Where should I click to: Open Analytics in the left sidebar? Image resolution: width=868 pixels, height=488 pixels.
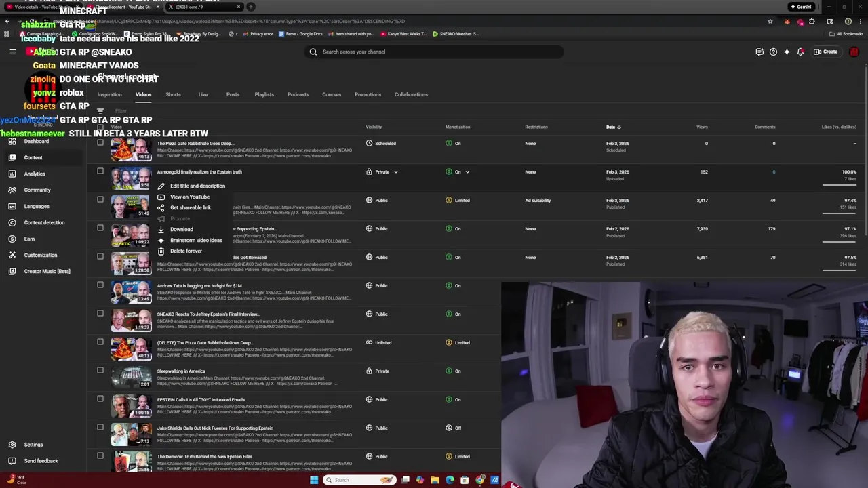pyautogui.click(x=34, y=174)
